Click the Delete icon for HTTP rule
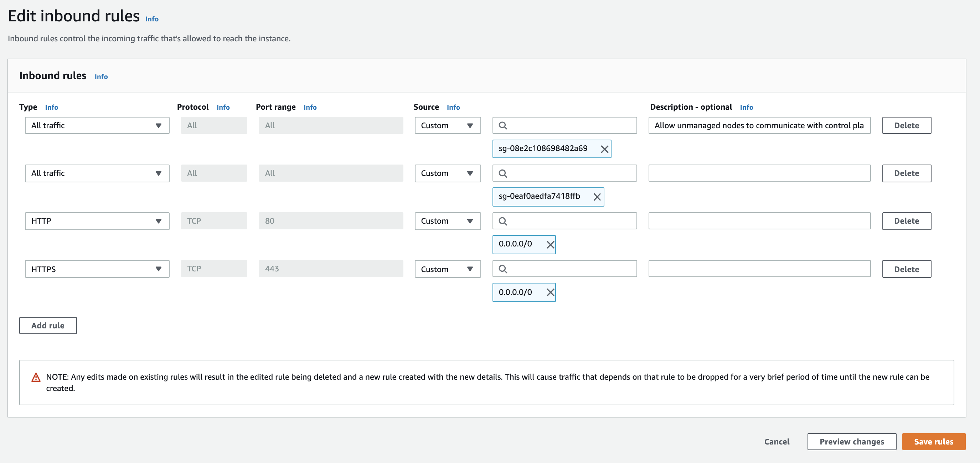The width and height of the screenshot is (980, 463). click(x=907, y=221)
